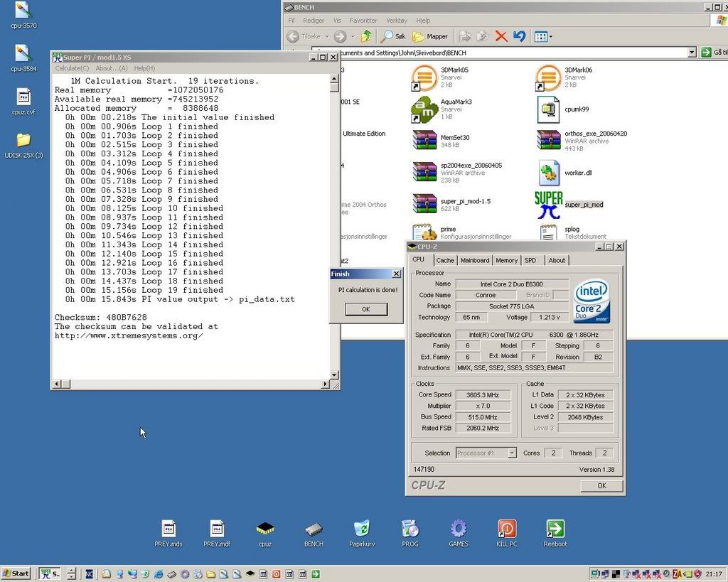Open the GAMES desktop icon
728x582 pixels.
(459, 533)
